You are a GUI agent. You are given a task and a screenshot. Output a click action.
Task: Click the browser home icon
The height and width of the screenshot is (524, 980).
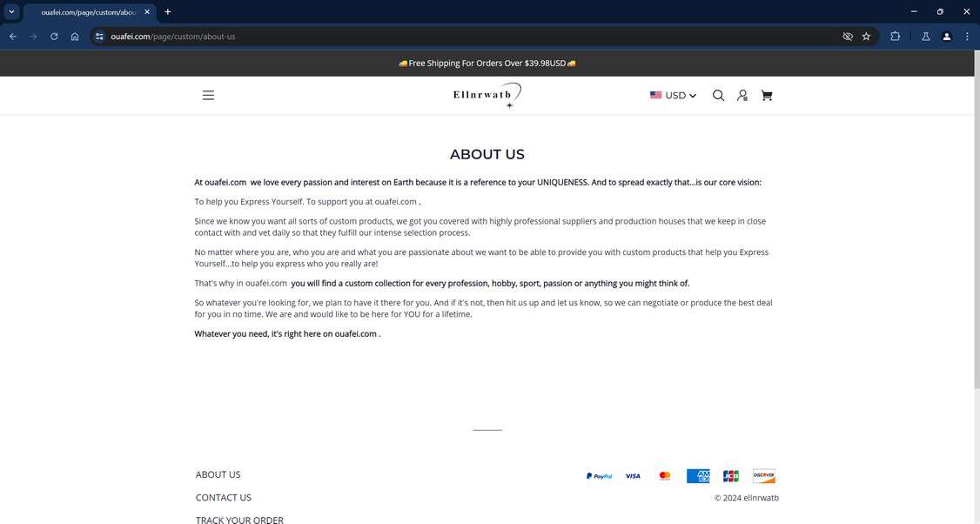click(x=75, y=37)
